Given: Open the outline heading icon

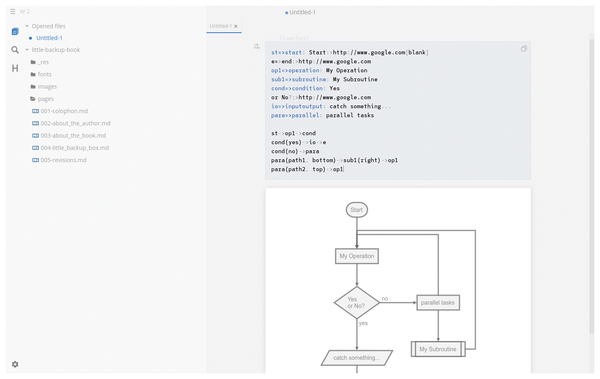Looking at the screenshot, I should click(15, 68).
